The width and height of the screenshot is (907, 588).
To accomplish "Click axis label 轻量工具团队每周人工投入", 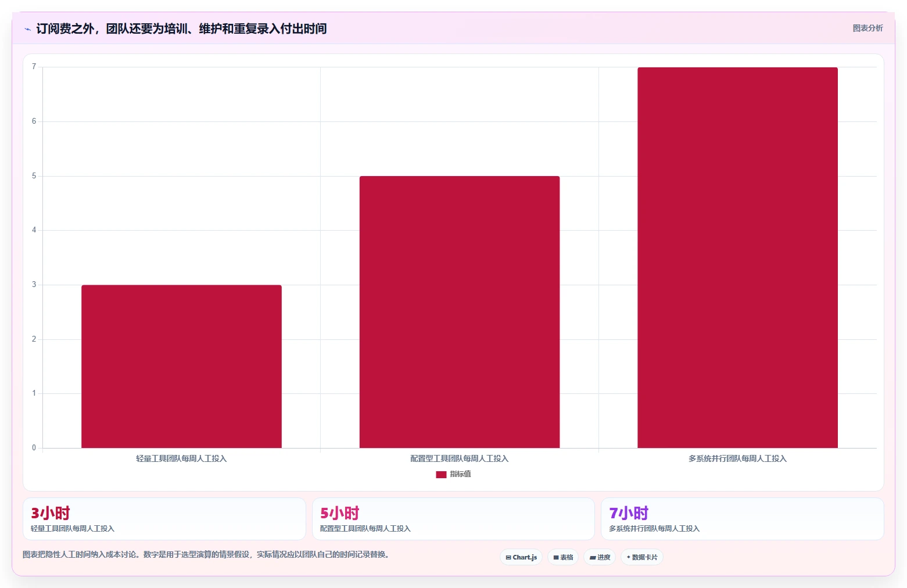I will pyautogui.click(x=181, y=458).
